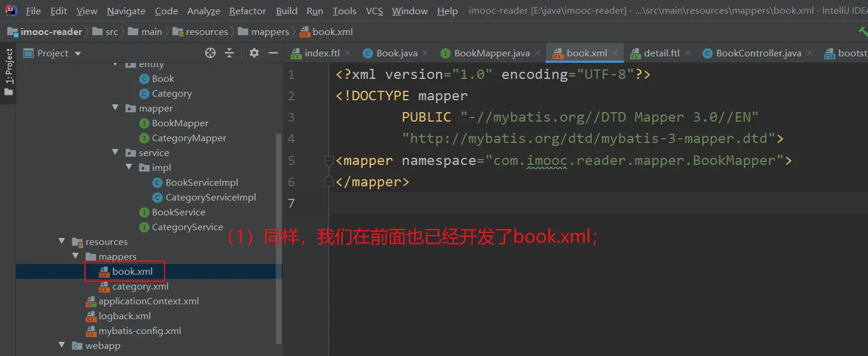Collapse the mappers folder
This screenshot has height=356, width=868.
75,257
